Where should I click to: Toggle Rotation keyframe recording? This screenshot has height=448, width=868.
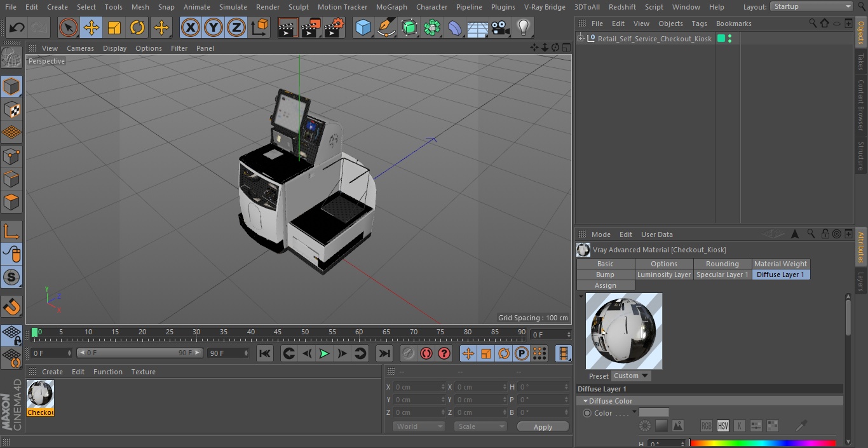tap(504, 353)
